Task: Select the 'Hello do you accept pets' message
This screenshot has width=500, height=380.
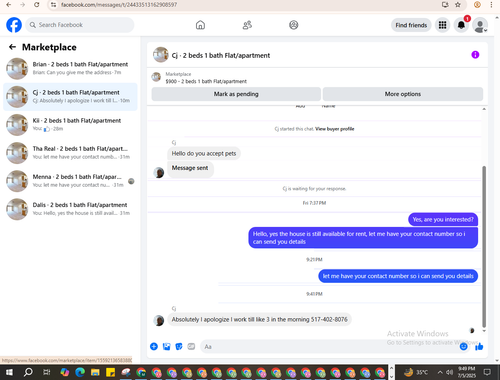Action: (x=204, y=153)
